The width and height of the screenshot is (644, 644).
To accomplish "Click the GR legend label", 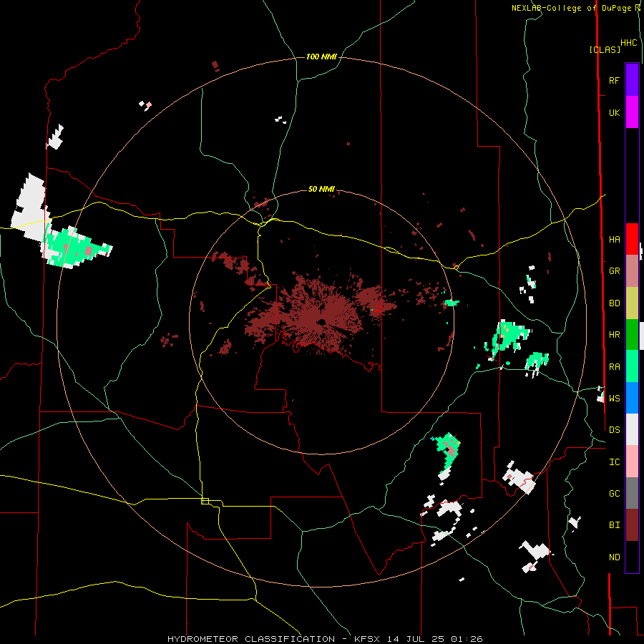I will tap(614, 271).
